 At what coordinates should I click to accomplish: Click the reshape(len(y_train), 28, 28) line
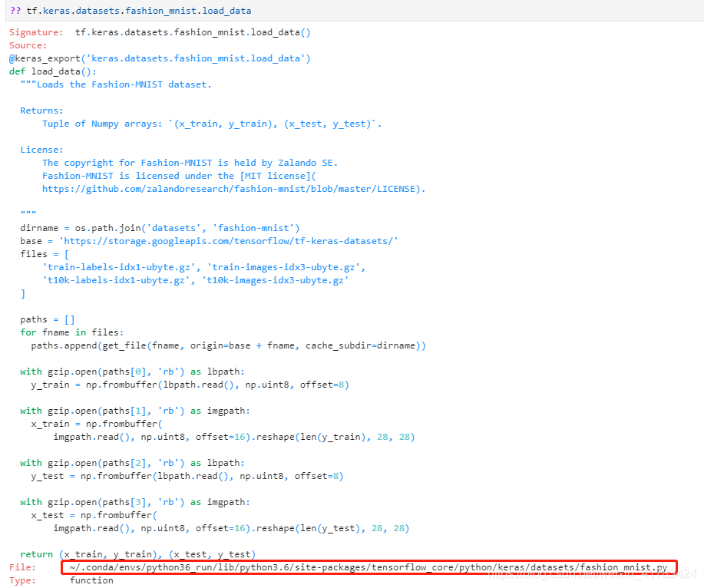pyautogui.click(x=234, y=437)
